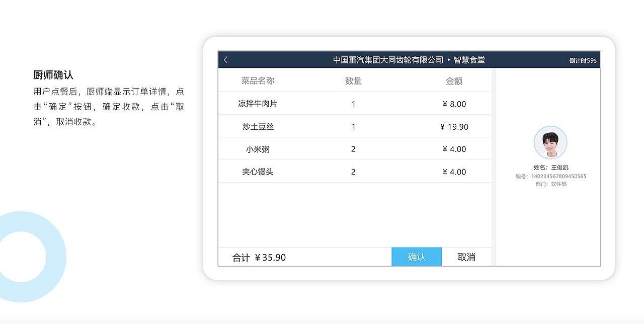Click the ¥19.90 price amount
The width and height of the screenshot is (644, 324).
click(x=454, y=127)
